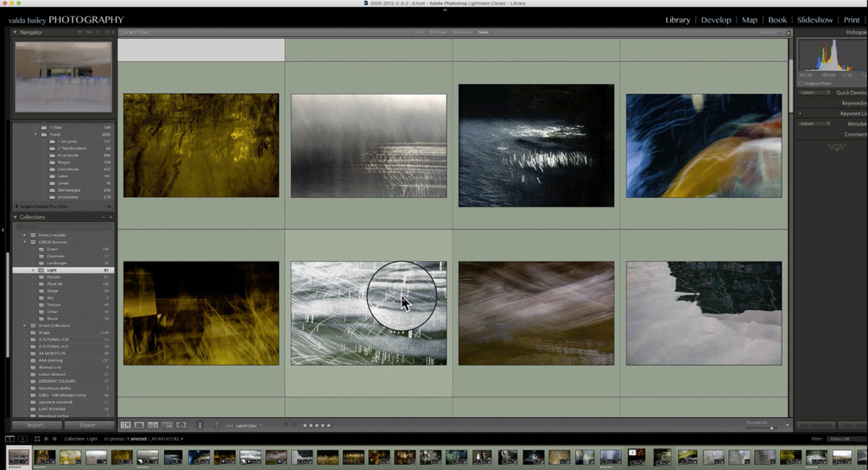The height and width of the screenshot is (470, 868).
Task: Toggle the Original Photo checkbox
Action: click(801, 84)
